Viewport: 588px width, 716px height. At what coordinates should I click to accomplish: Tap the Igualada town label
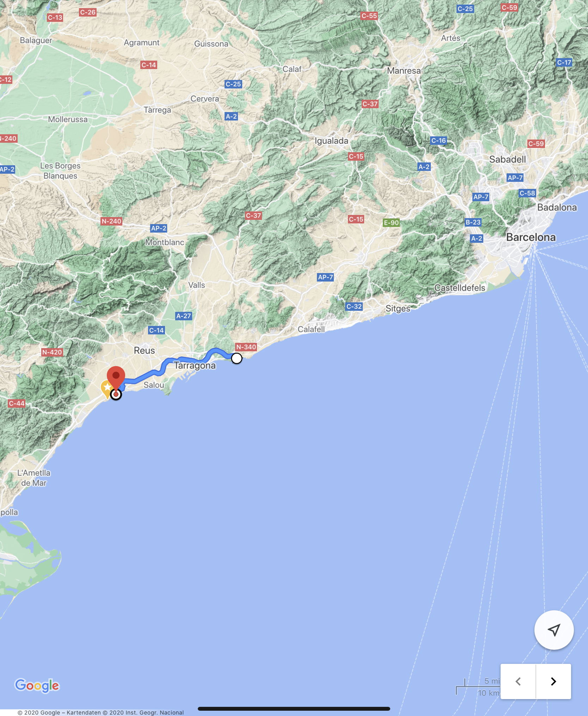(x=331, y=141)
